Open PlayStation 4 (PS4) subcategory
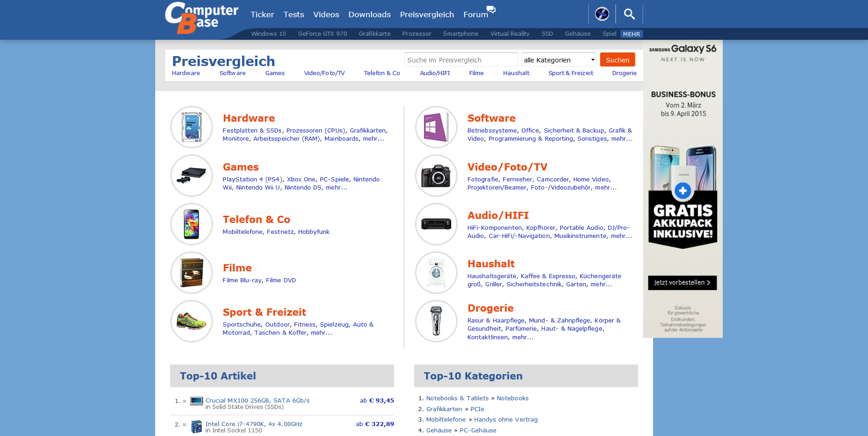Image resolution: width=868 pixels, height=436 pixels. click(253, 180)
